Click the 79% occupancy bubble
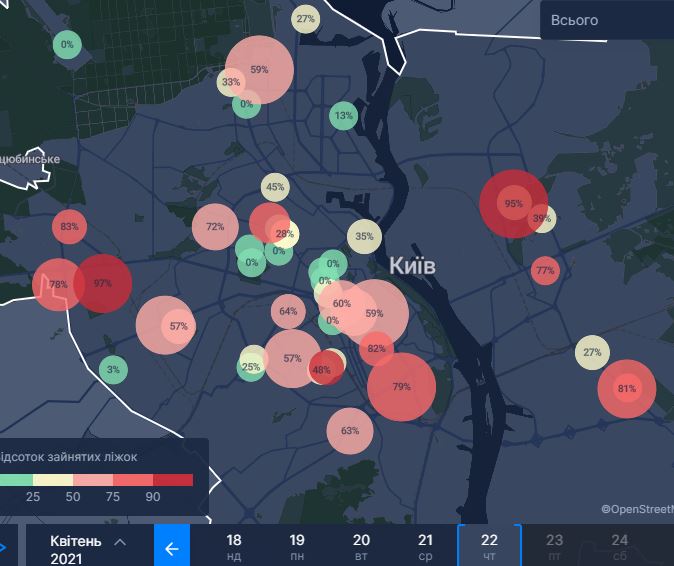The image size is (674, 566). tap(401, 386)
